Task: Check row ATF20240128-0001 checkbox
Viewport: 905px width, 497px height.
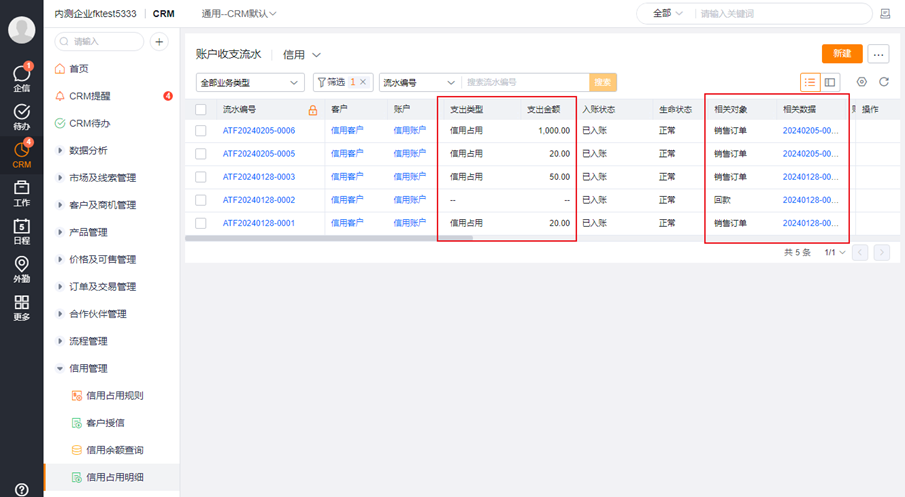Action: [x=201, y=223]
